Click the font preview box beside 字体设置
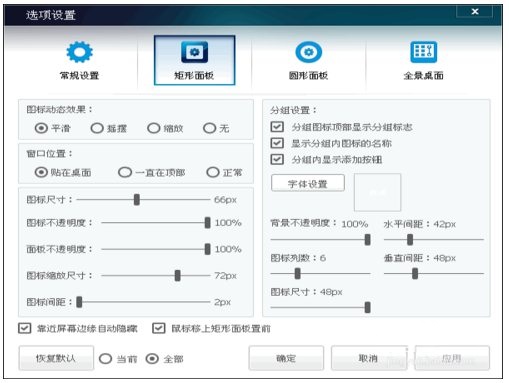 377,192
